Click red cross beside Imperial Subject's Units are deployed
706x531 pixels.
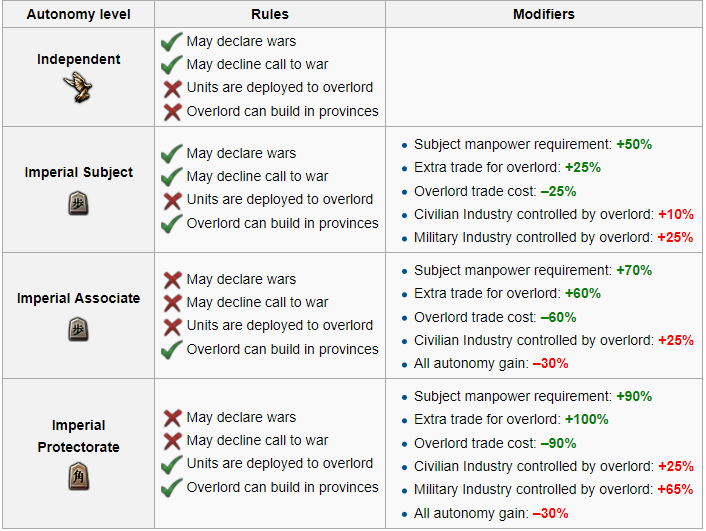click(171, 200)
